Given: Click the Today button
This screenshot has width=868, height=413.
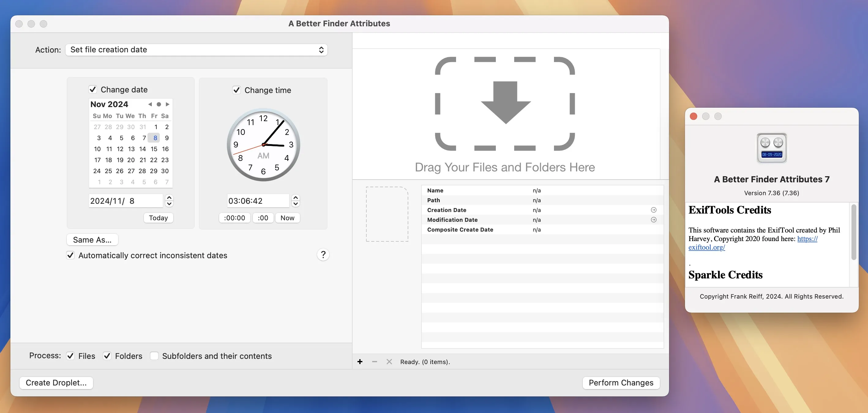Looking at the screenshot, I should [158, 218].
